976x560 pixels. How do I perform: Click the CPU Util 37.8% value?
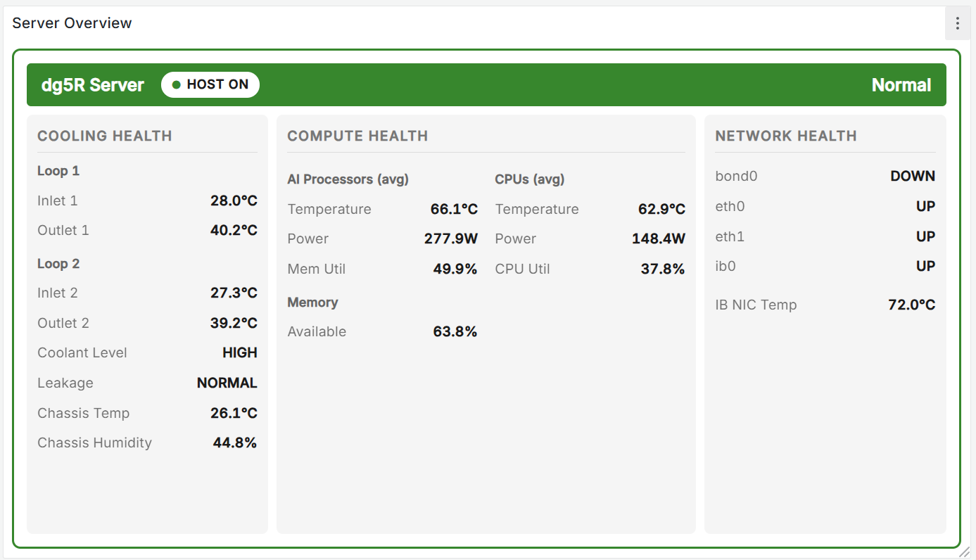[662, 269]
